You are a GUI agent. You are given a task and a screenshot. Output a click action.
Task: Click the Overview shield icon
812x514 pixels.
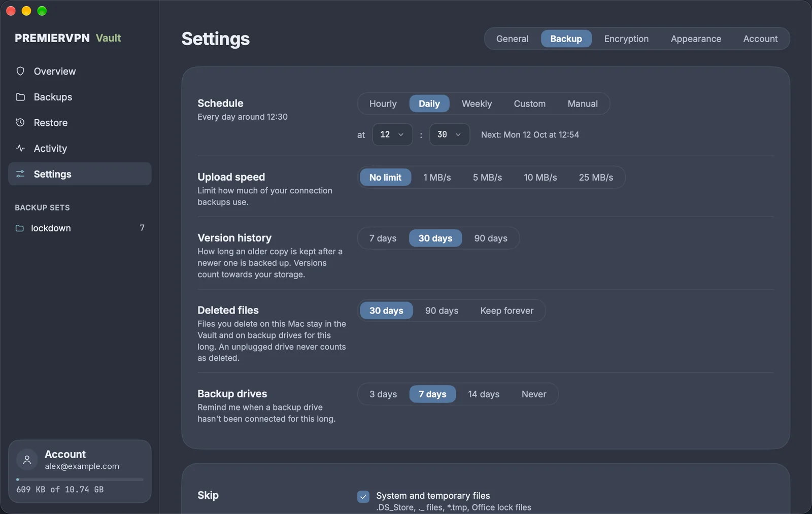(20, 71)
